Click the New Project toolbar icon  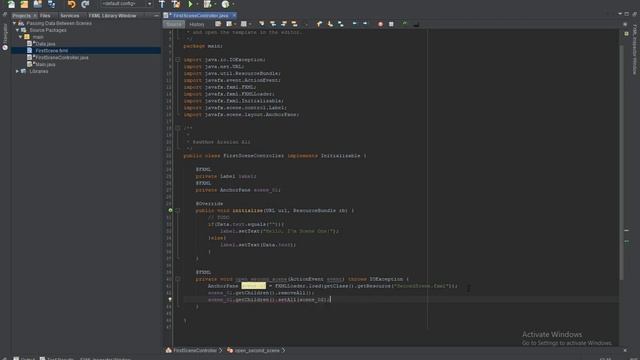(x=24, y=4)
